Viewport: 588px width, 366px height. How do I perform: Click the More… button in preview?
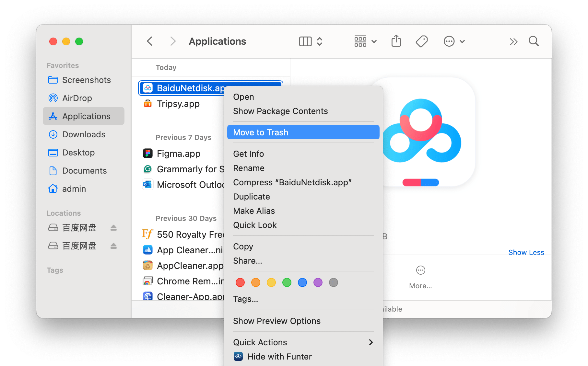click(420, 278)
